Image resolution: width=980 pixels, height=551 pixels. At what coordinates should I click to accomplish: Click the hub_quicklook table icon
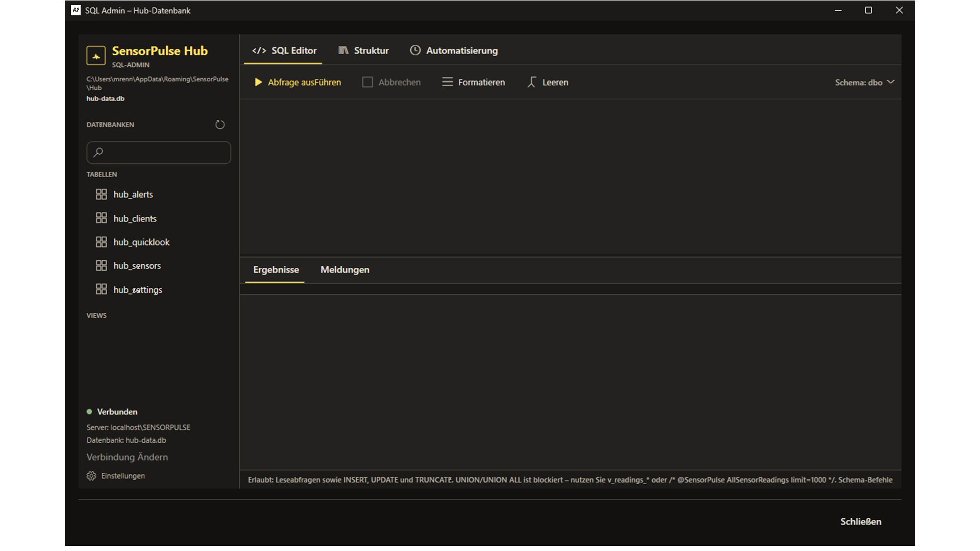101,242
